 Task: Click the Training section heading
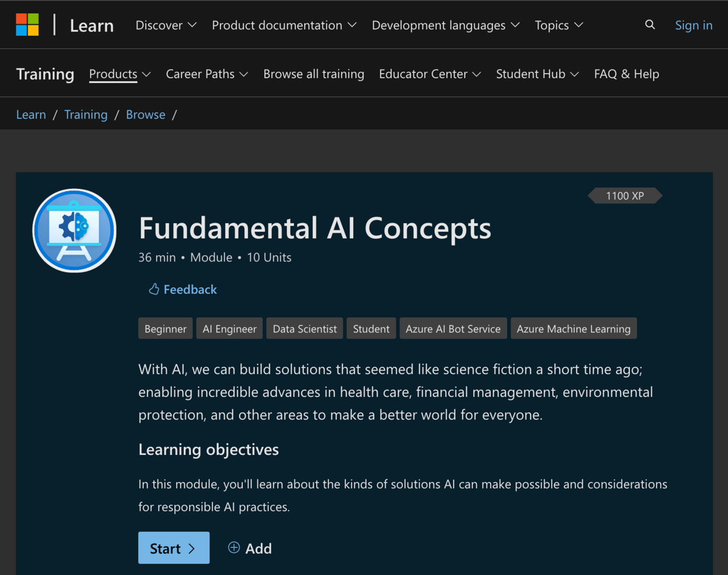(x=45, y=74)
